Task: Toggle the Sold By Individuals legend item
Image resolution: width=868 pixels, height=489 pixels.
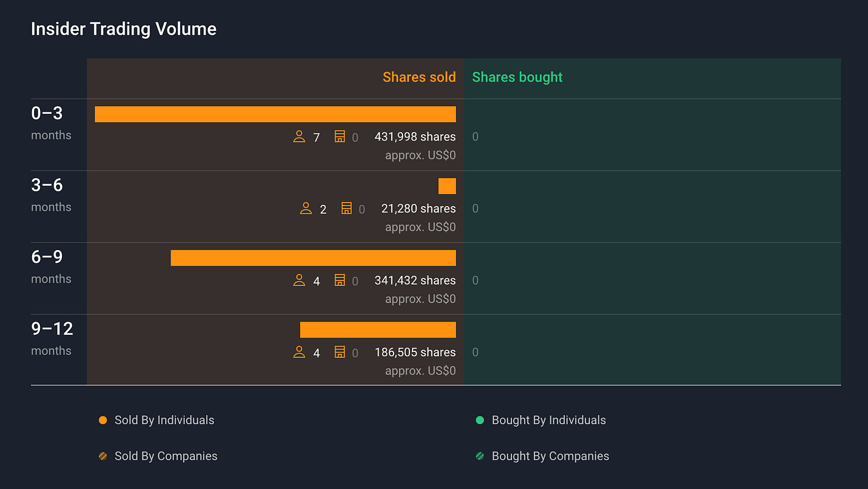Action: 157,420
